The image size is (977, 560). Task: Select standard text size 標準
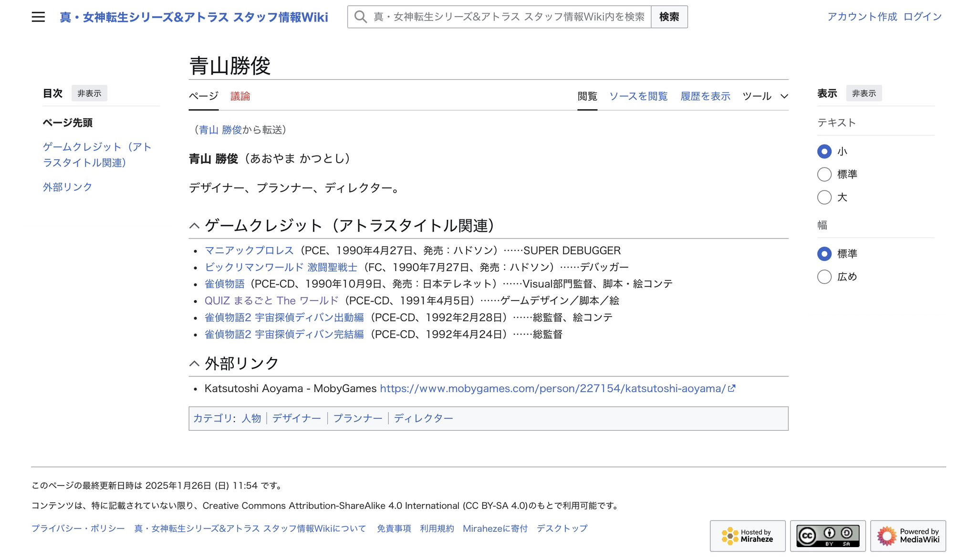(x=824, y=175)
